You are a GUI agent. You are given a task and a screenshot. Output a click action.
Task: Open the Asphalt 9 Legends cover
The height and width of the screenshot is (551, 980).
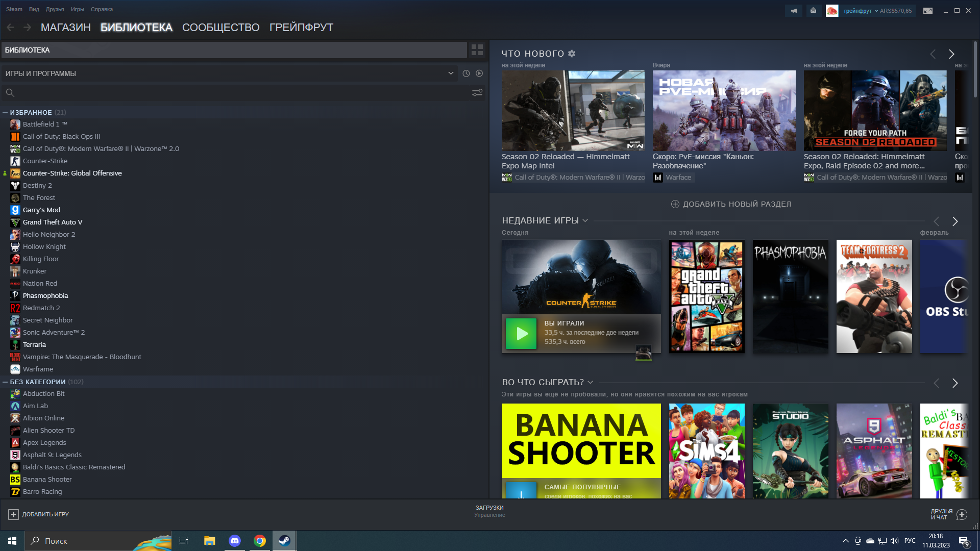tap(874, 451)
